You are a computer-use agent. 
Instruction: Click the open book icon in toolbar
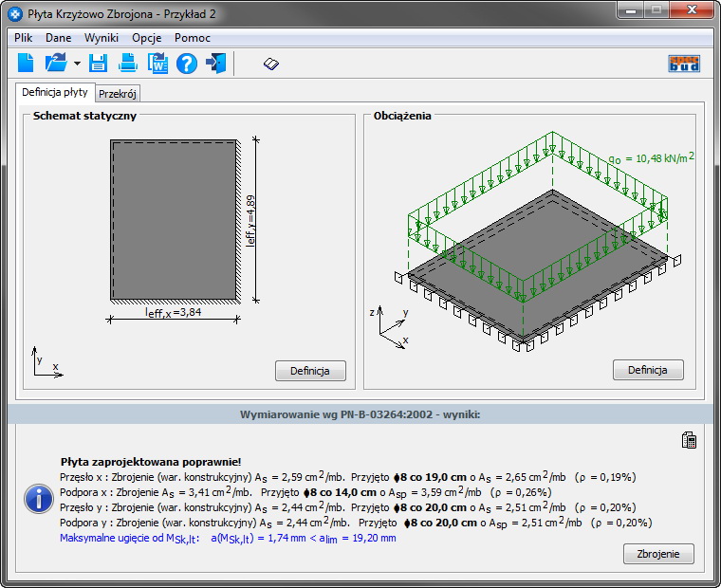271,64
